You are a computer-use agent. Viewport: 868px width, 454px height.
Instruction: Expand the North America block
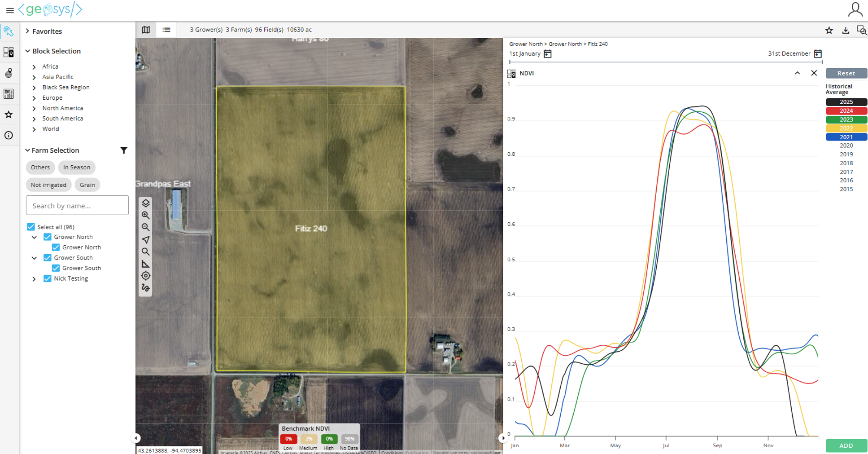[x=34, y=108]
